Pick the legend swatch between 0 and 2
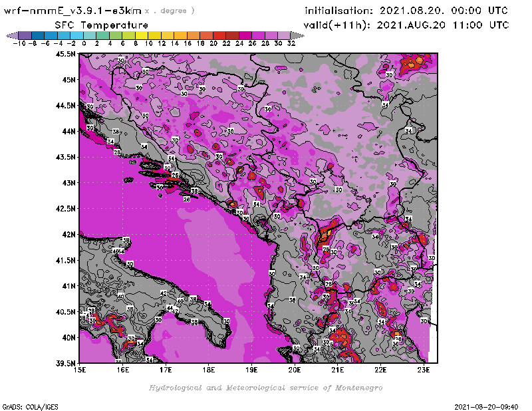The height and width of the screenshot is (411, 532). click(90, 35)
